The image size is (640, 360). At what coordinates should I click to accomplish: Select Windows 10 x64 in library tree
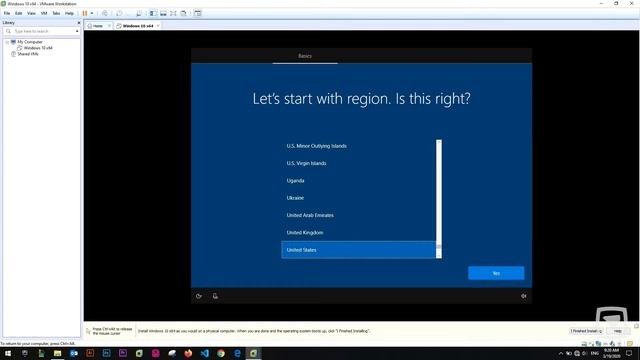38,48
